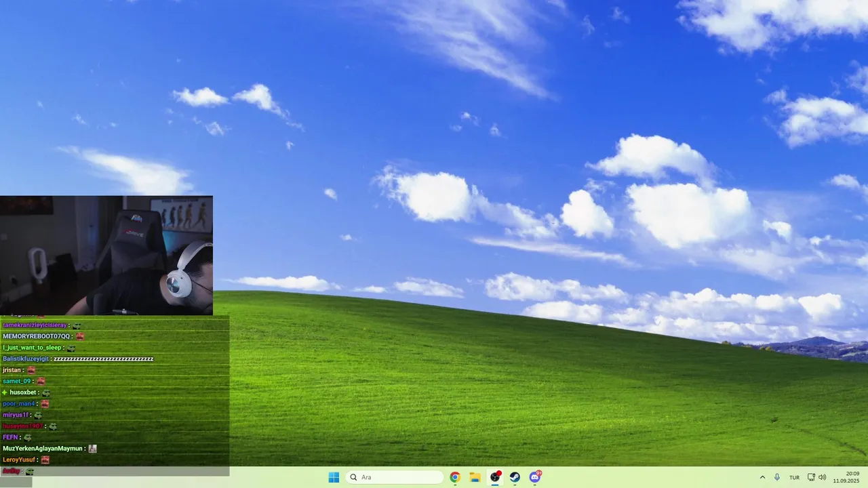Click the username tamekranizleyicisieray in chat
The width and height of the screenshot is (868, 488).
(35, 325)
